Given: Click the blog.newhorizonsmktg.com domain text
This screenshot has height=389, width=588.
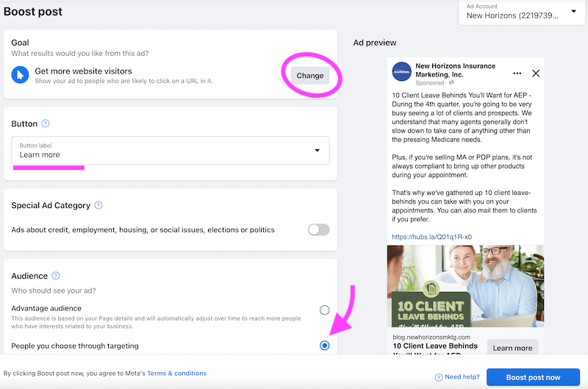Looking at the screenshot, I should 431,337.
